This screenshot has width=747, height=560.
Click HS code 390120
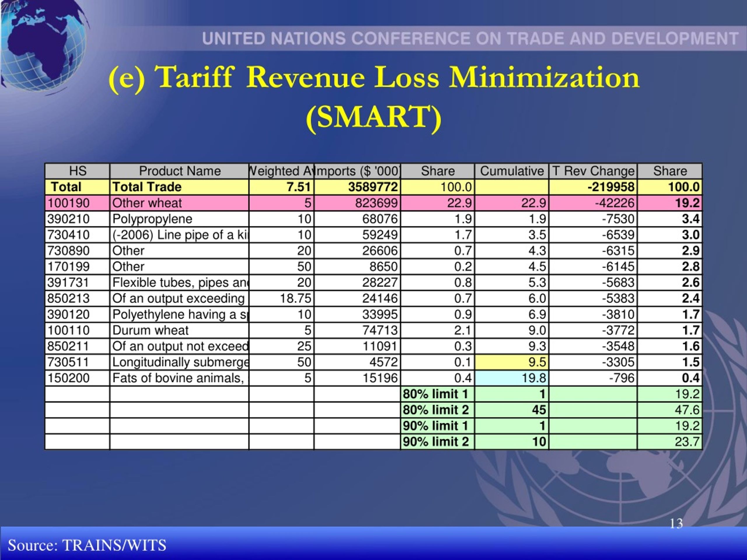pyautogui.click(x=77, y=314)
